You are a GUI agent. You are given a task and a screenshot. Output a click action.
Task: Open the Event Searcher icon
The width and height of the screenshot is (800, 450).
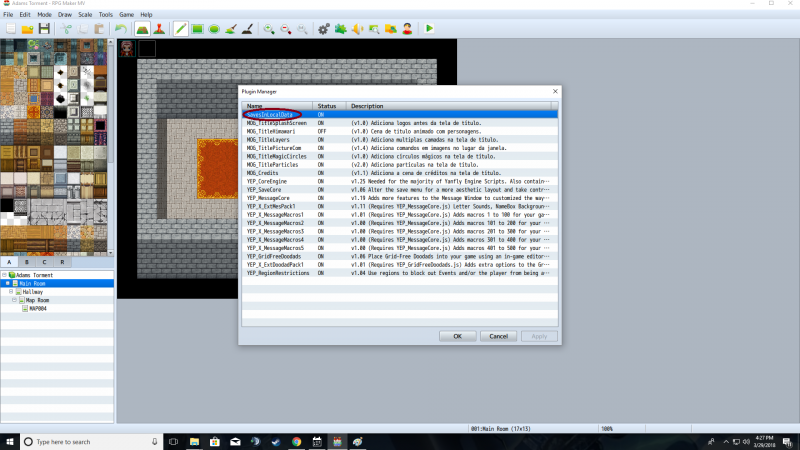pos(374,29)
